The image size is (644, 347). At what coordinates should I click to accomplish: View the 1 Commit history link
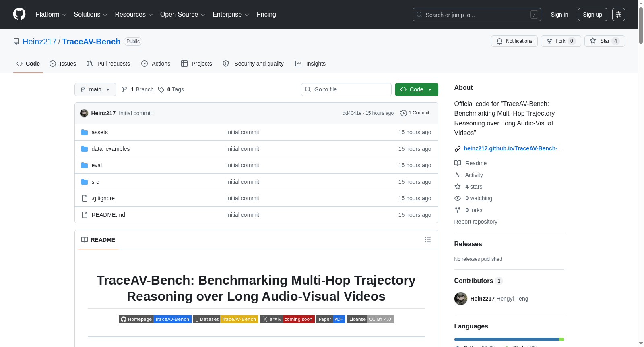(415, 113)
